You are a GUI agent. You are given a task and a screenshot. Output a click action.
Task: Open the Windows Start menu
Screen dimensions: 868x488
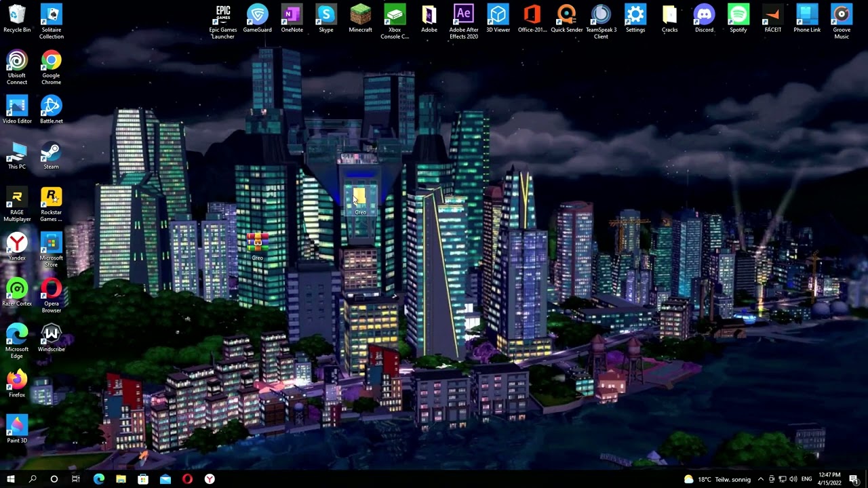coord(10,479)
